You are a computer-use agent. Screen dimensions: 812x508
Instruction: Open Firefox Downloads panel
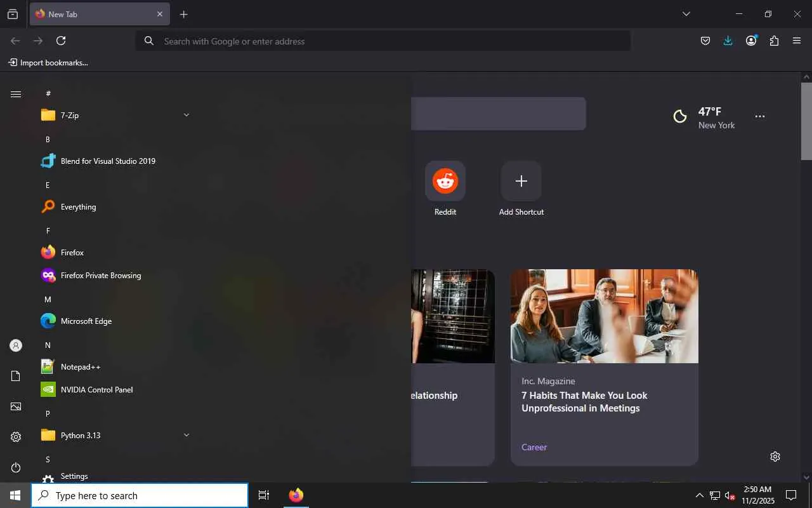[728, 41]
